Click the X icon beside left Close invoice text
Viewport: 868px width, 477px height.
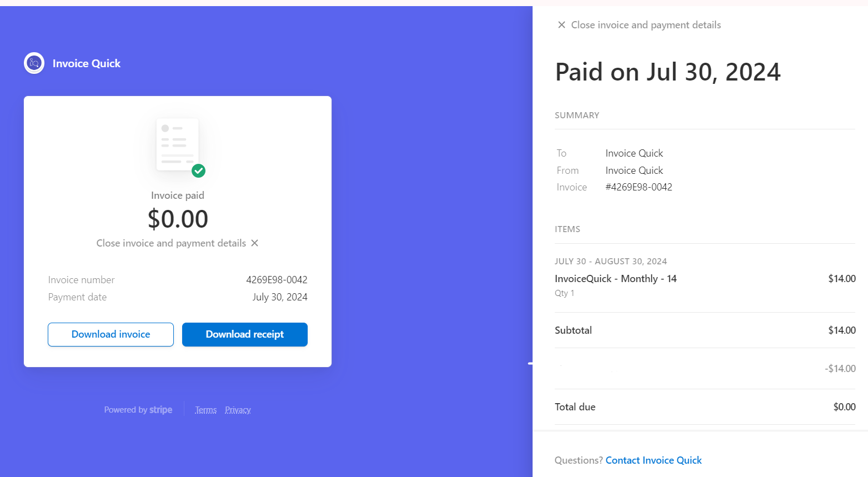coord(254,243)
